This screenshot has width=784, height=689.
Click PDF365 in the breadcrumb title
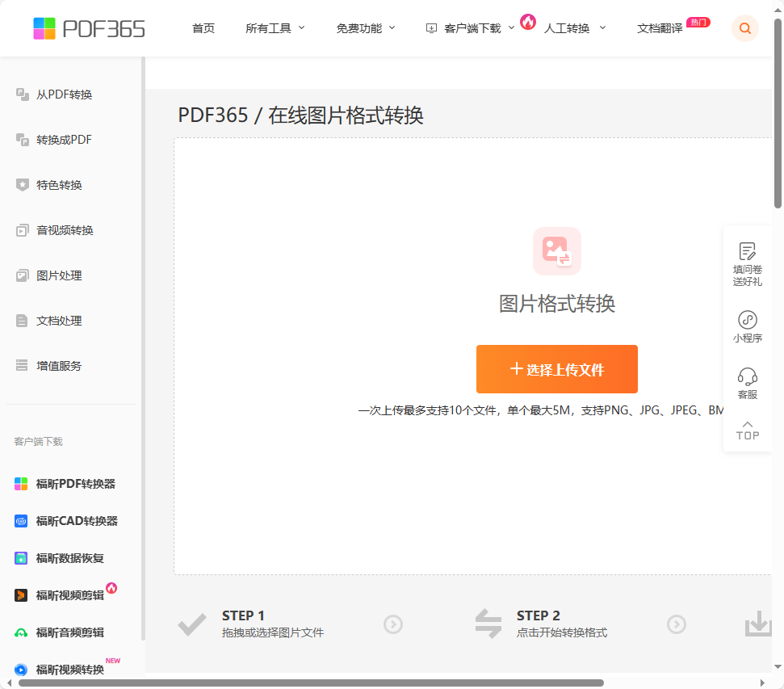(213, 115)
